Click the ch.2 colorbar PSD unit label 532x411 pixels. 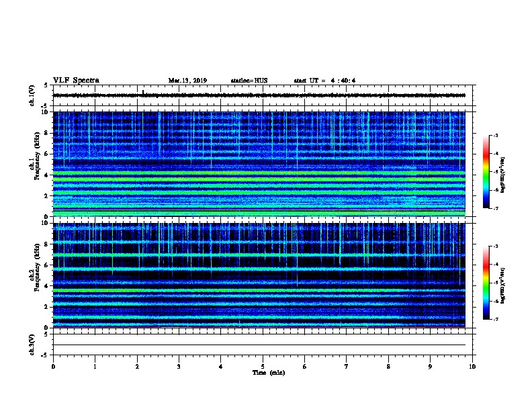502,286
